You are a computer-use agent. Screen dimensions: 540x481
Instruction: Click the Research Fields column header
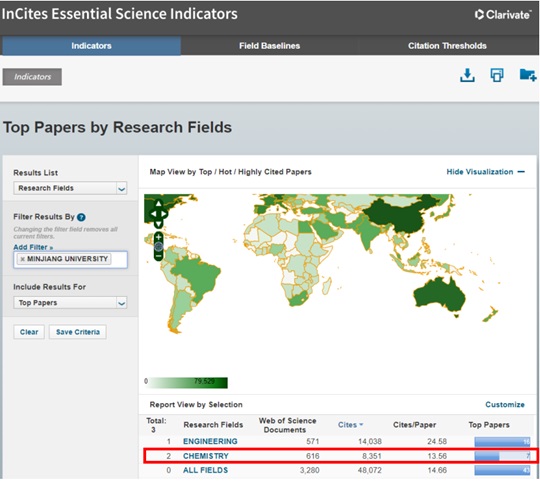[x=213, y=425]
